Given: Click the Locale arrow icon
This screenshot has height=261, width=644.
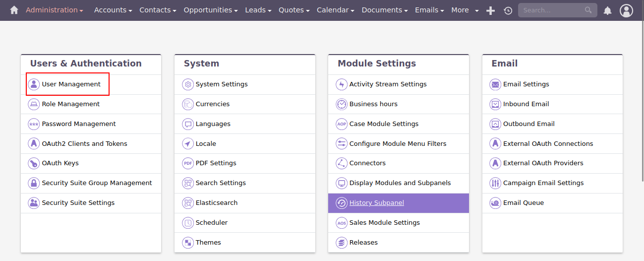Looking at the screenshot, I should pyautogui.click(x=188, y=144).
